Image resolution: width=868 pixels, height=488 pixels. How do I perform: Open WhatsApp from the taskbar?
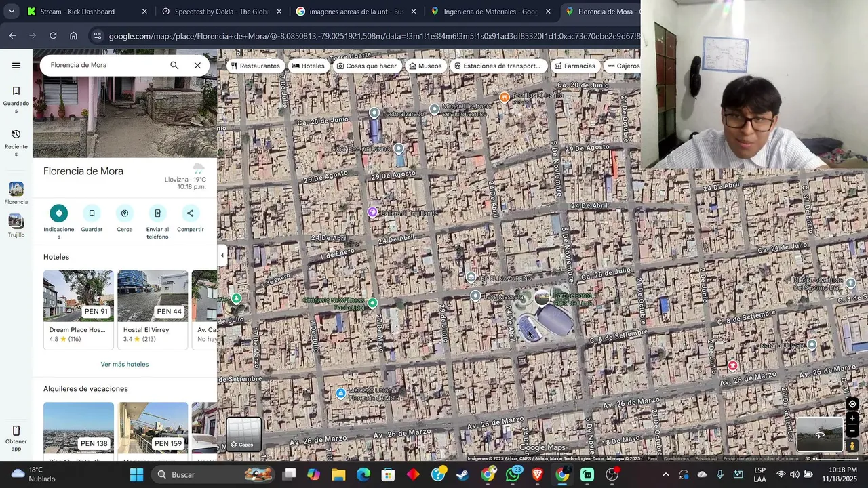coord(513,474)
